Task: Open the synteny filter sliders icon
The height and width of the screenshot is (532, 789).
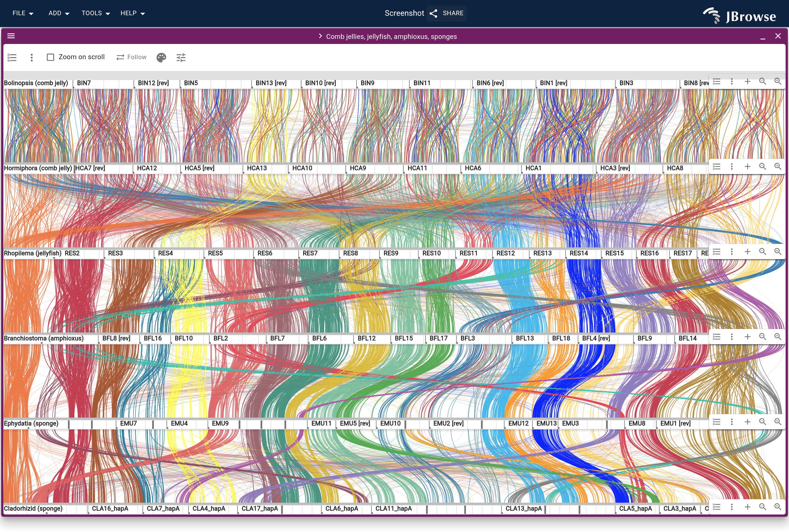Action: pos(181,57)
